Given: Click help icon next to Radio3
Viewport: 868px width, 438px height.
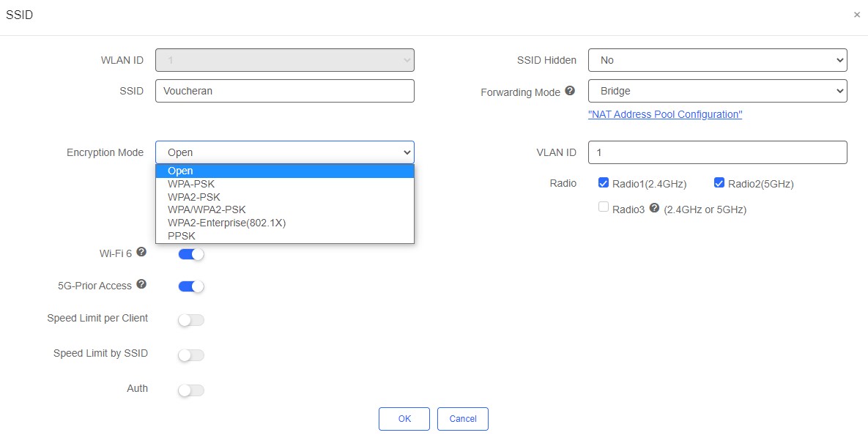Looking at the screenshot, I should tap(654, 208).
